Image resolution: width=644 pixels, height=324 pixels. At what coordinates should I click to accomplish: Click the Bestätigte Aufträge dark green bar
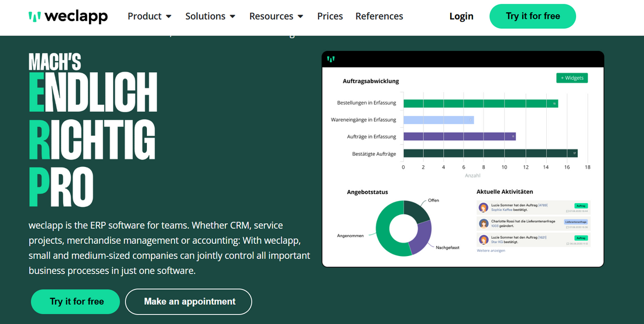point(491,154)
